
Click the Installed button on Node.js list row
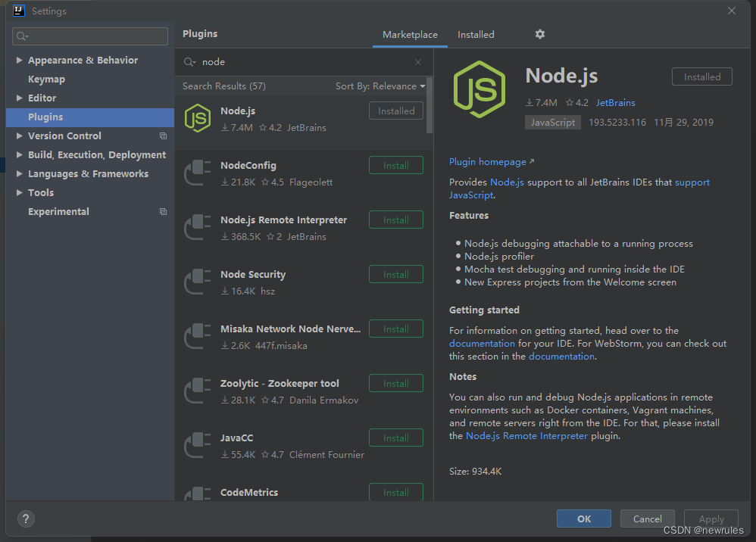tap(396, 111)
